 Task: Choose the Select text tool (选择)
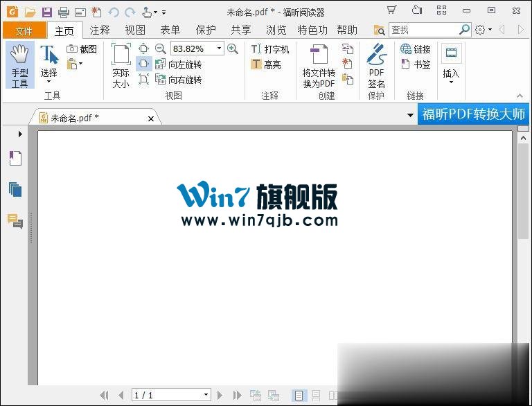point(49,63)
